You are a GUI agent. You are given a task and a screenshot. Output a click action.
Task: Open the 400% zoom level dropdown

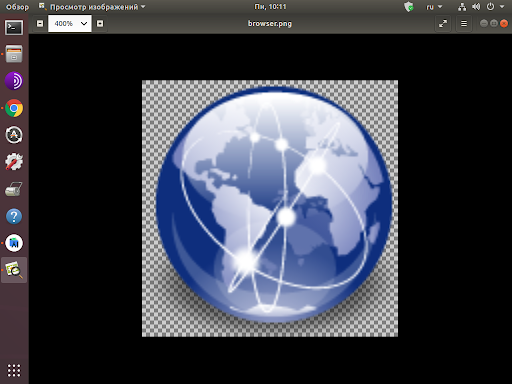(x=70, y=24)
